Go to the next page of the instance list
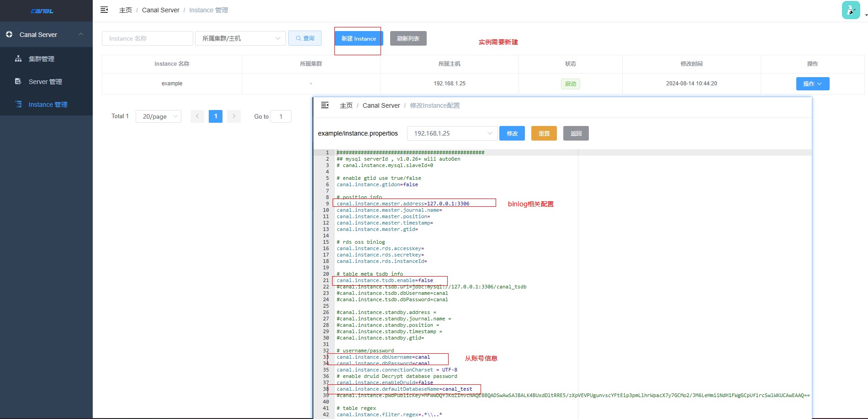868x419 pixels. pyautogui.click(x=234, y=116)
